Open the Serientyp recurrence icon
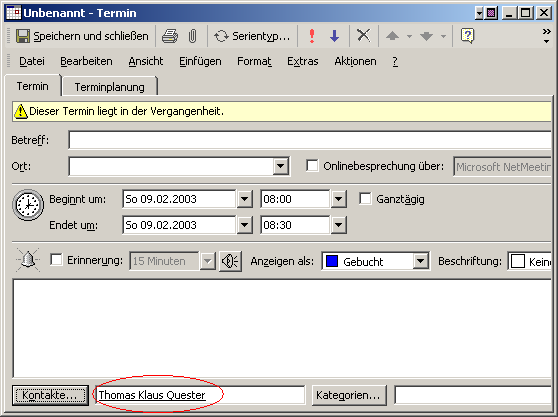 pos(221,36)
